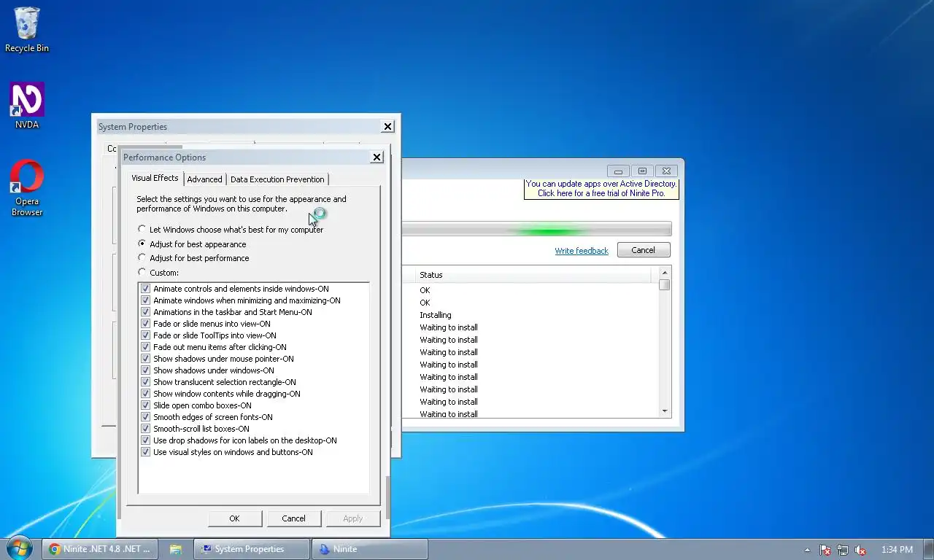Open the Opera Browser desktop shortcut
The image size is (934, 560).
(x=27, y=188)
